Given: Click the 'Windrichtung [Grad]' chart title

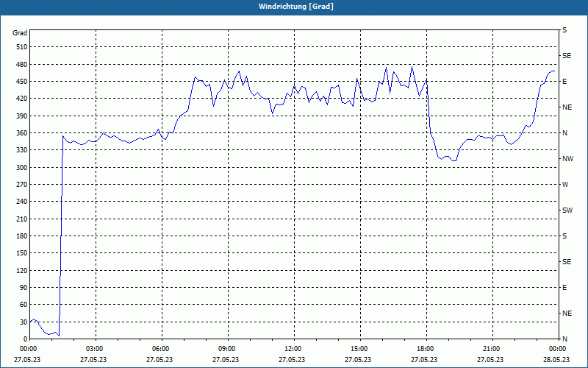Looking at the screenshot, I should tap(296, 7).
